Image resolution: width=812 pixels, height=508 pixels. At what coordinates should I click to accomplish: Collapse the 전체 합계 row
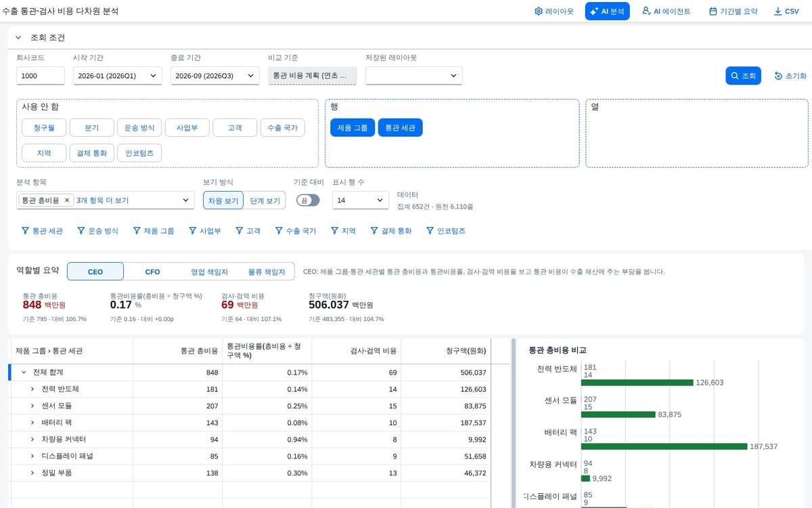point(24,373)
